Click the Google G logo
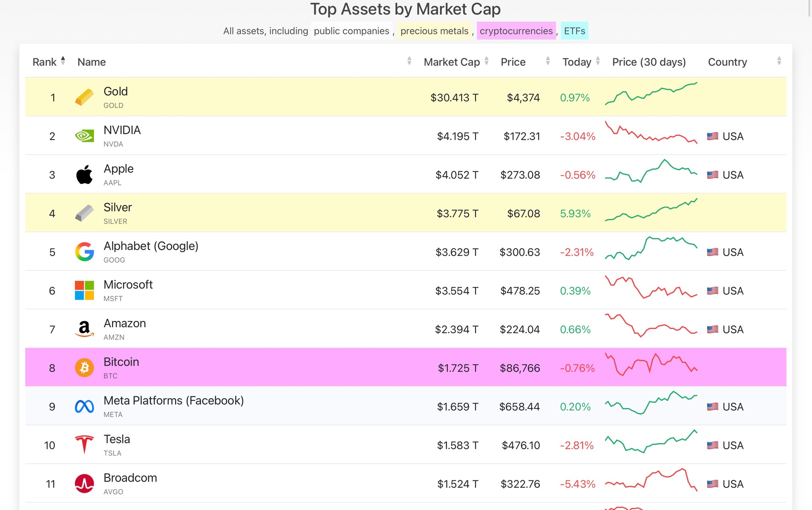This screenshot has height=510, width=812. (x=84, y=252)
